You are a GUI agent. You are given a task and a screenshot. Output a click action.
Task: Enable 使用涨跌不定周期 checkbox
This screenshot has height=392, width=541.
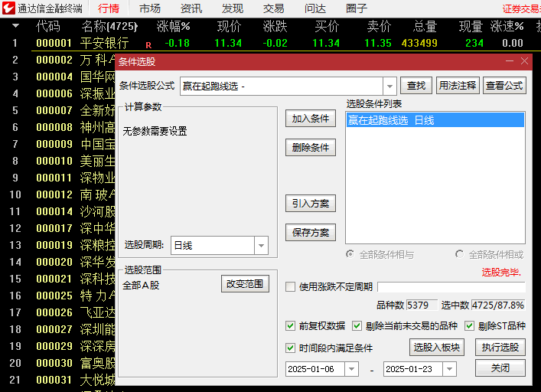click(x=291, y=287)
